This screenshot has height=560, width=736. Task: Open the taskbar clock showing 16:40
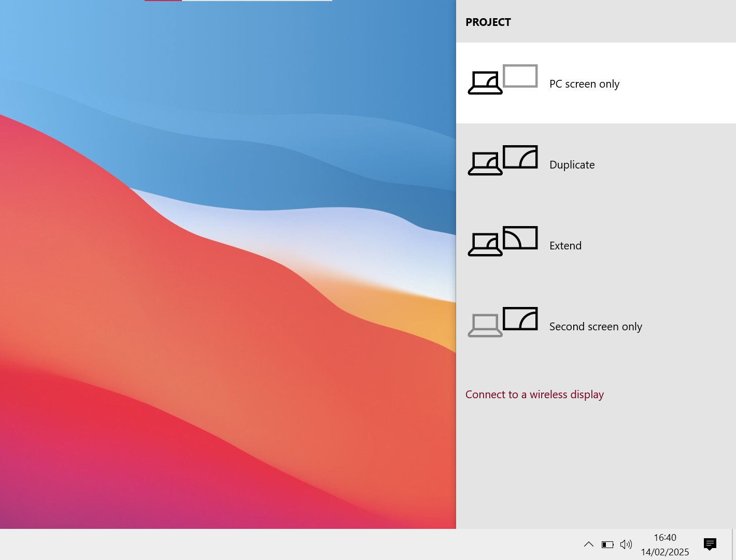click(664, 544)
